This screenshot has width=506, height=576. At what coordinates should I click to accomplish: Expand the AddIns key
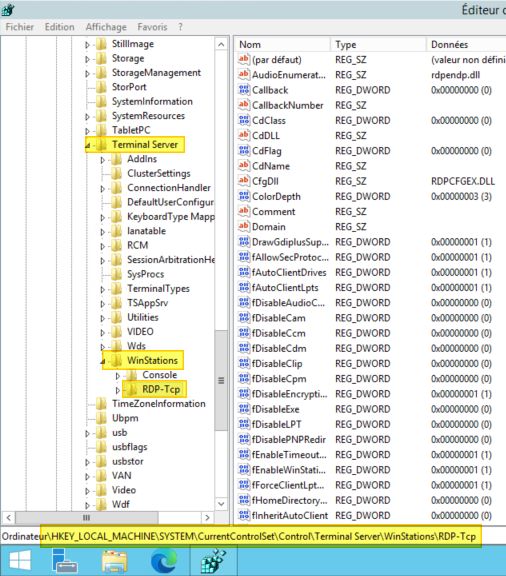pos(103,160)
